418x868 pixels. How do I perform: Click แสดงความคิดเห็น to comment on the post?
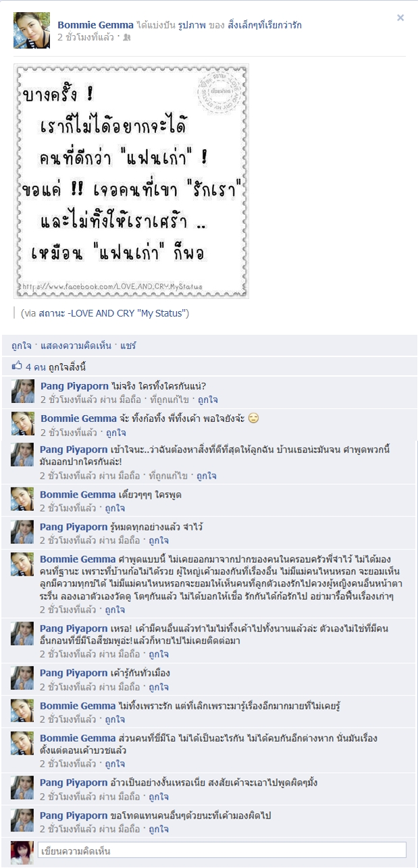[76, 346]
